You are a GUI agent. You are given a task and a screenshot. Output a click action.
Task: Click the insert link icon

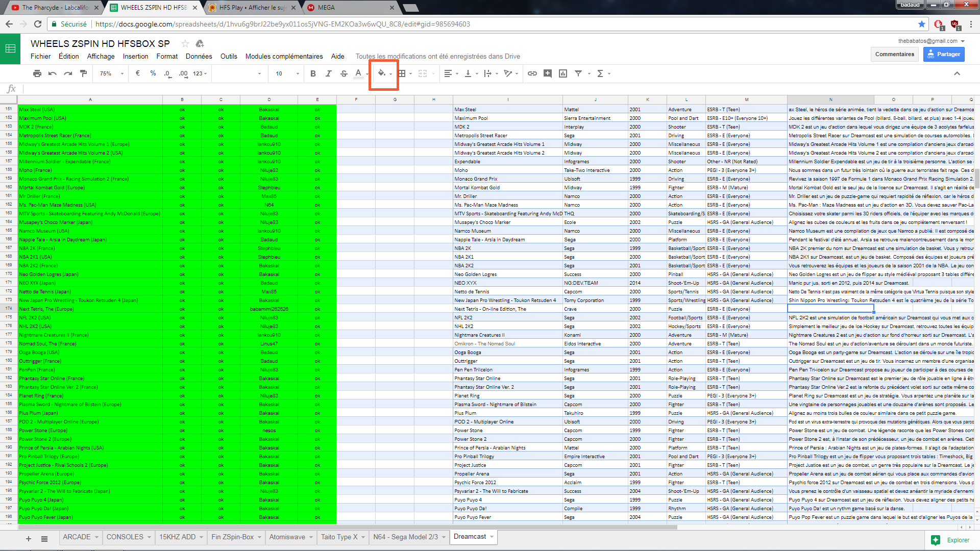click(532, 73)
